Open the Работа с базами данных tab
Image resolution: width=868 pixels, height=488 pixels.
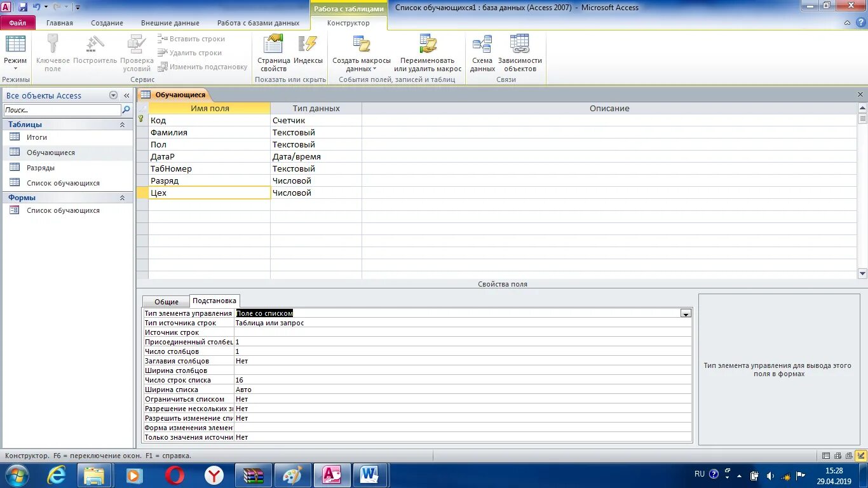coord(258,23)
